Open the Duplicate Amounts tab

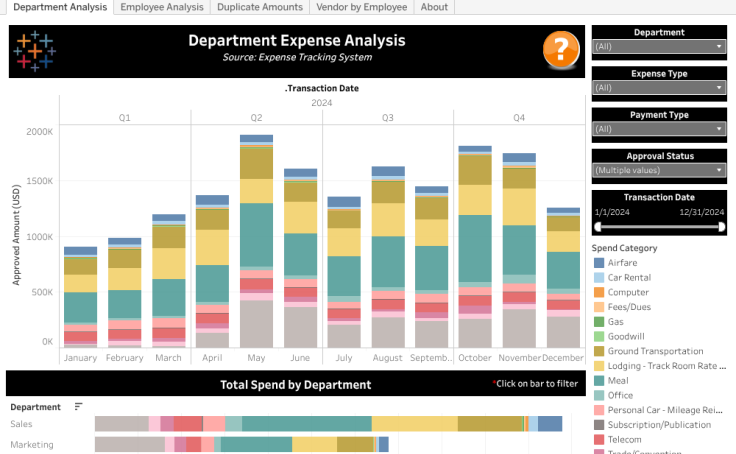click(x=259, y=7)
